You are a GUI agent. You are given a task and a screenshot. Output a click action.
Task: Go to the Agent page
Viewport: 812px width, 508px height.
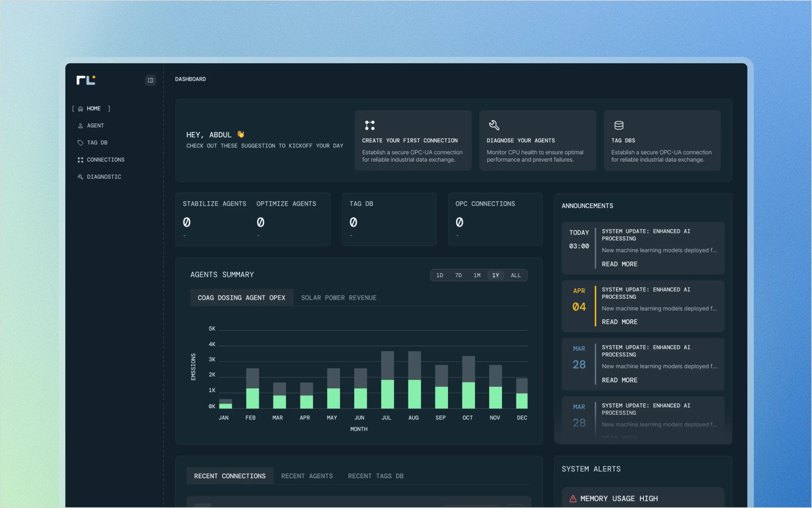point(91,126)
